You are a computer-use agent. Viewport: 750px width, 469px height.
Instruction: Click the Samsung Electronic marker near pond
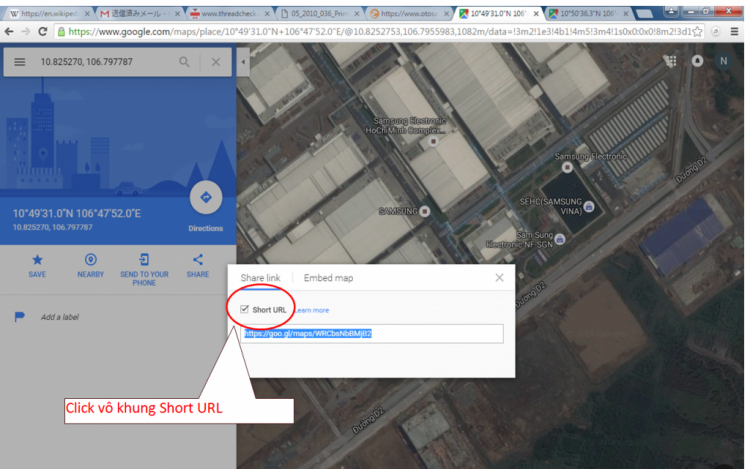tap(567, 167)
